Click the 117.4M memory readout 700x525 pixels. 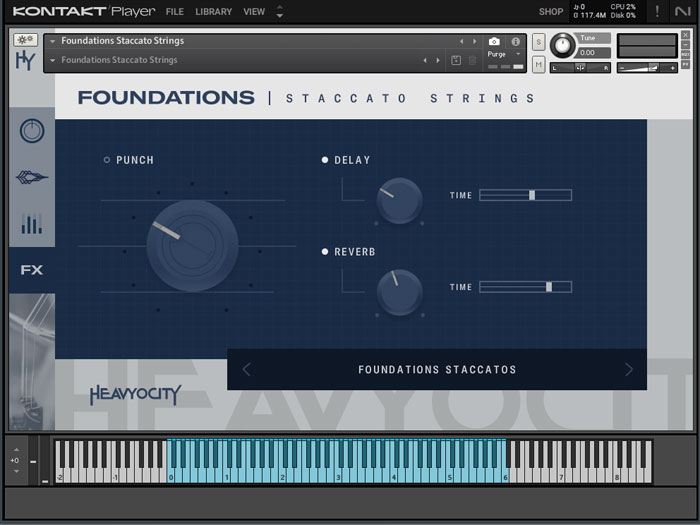pyautogui.click(x=590, y=15)
